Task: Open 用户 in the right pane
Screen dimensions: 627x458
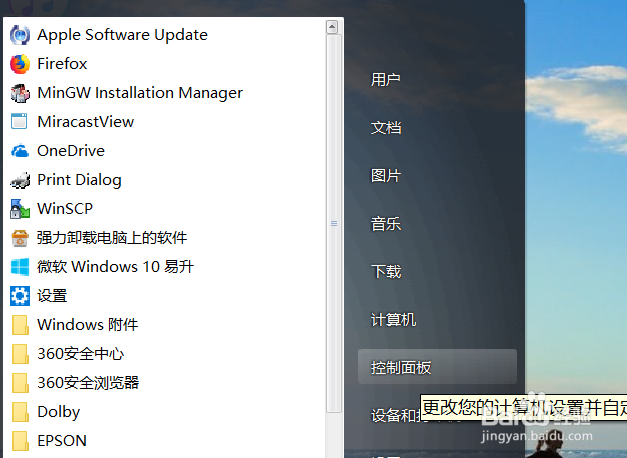Action: click(x=386, y=80)
